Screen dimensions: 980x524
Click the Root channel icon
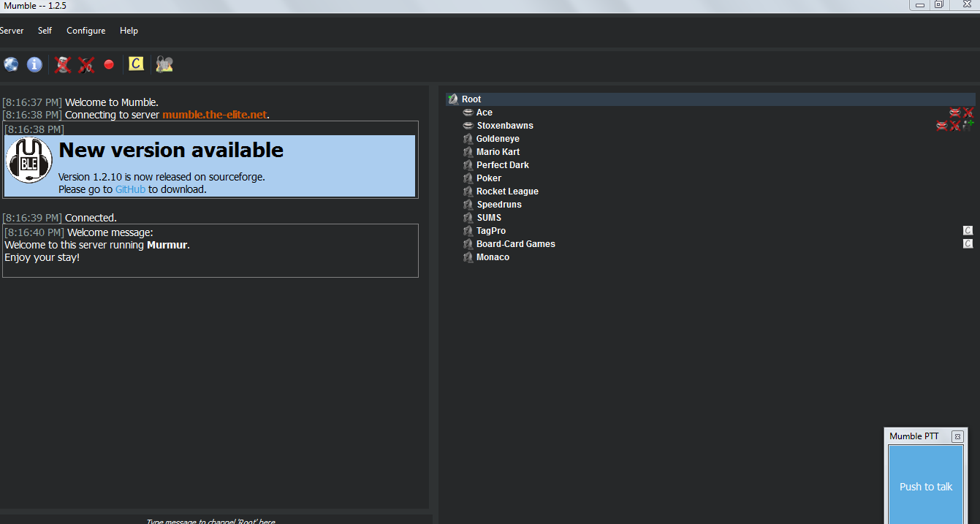click(x=453, y=99)
